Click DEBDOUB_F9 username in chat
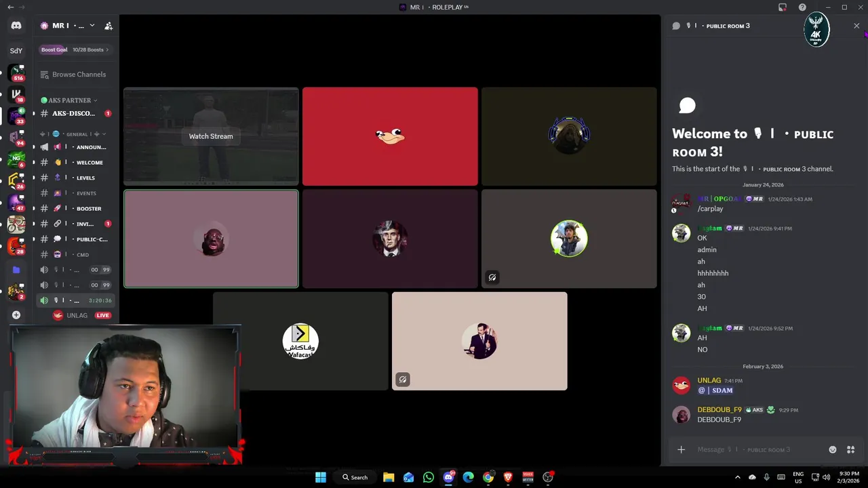 719,410
